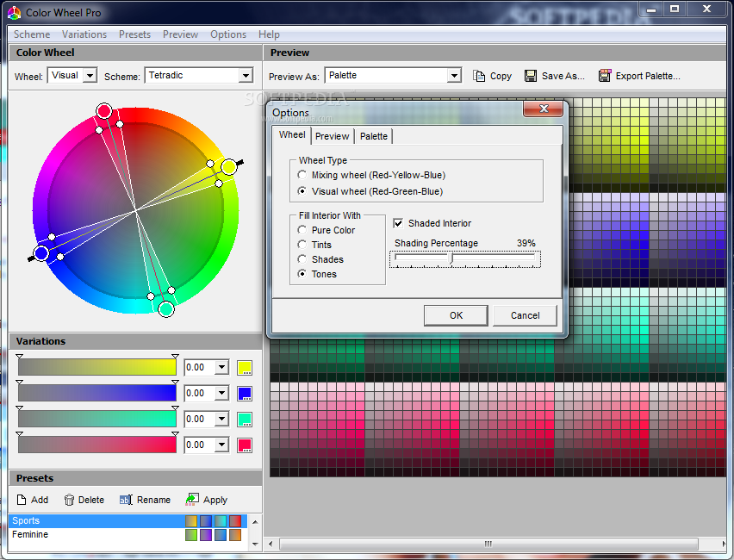734x560 pixels.
Task: Open the Preview menu
Action: coord(180,34)
